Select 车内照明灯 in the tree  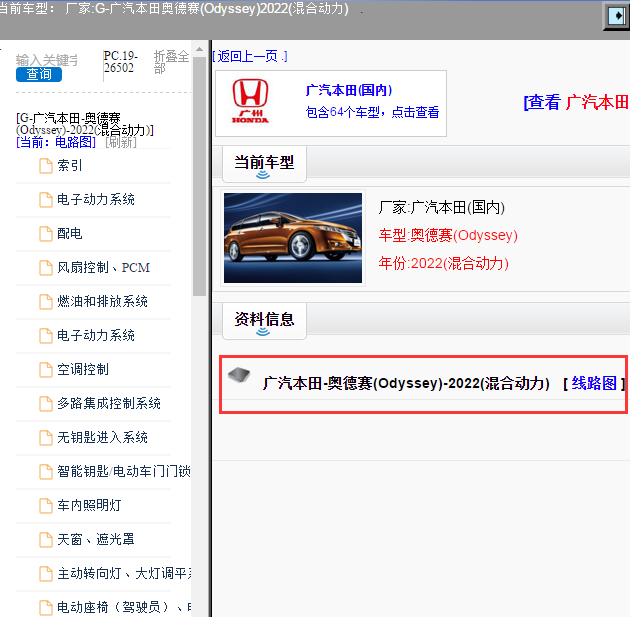tap(89, 505)
